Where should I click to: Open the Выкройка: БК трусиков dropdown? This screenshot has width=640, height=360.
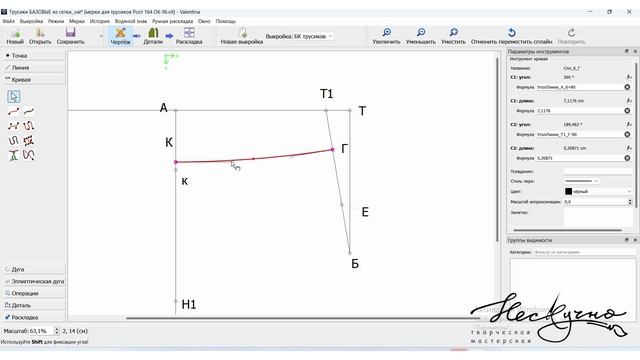(299, 36)
